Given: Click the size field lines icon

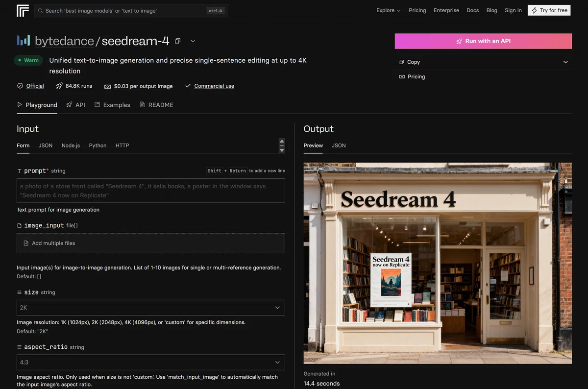Looking at the screenshot, I should (x=20, y=292).
